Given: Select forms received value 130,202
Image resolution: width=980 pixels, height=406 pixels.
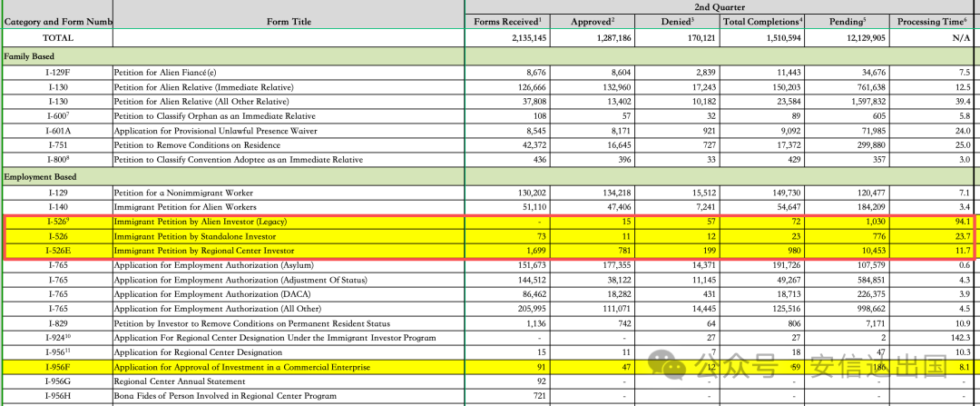Looking at the screenshot, I should click(530, 193).
